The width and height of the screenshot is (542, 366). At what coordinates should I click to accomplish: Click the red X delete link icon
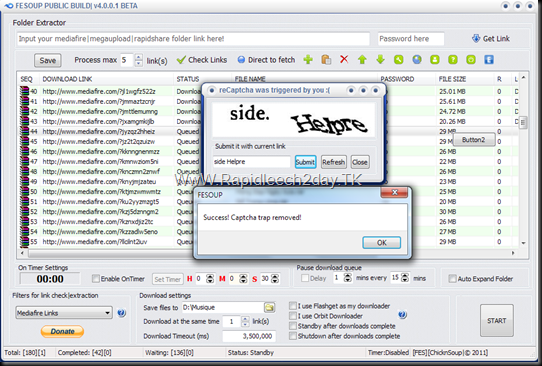344,59
